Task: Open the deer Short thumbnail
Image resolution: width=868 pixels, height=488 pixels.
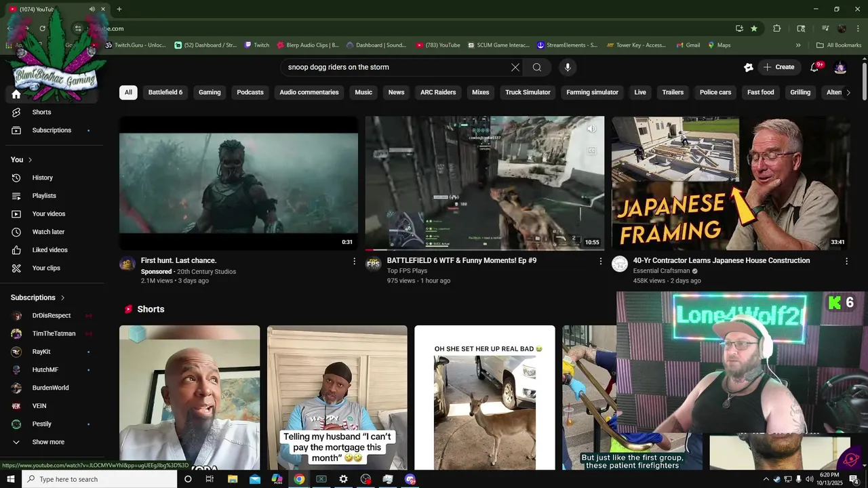Action: point(485,398)
